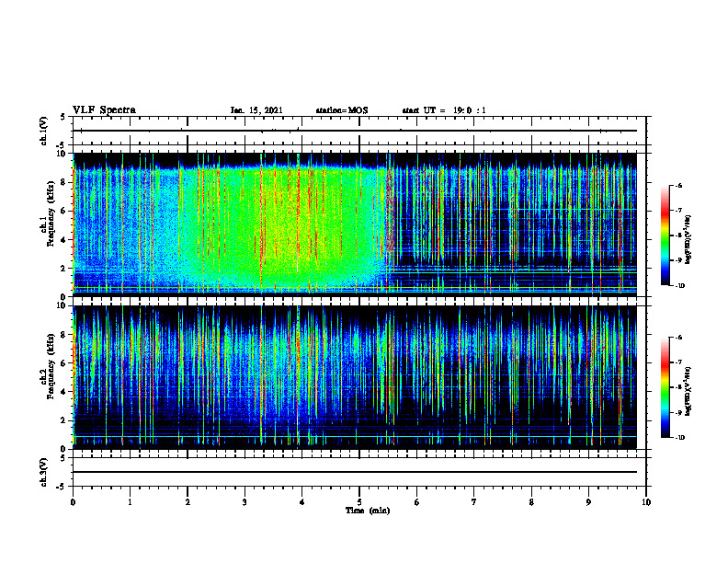Click the ch.3 voltage waveform strip
The width and height of the screenshot is (728, 563).
tap(359, 472)
